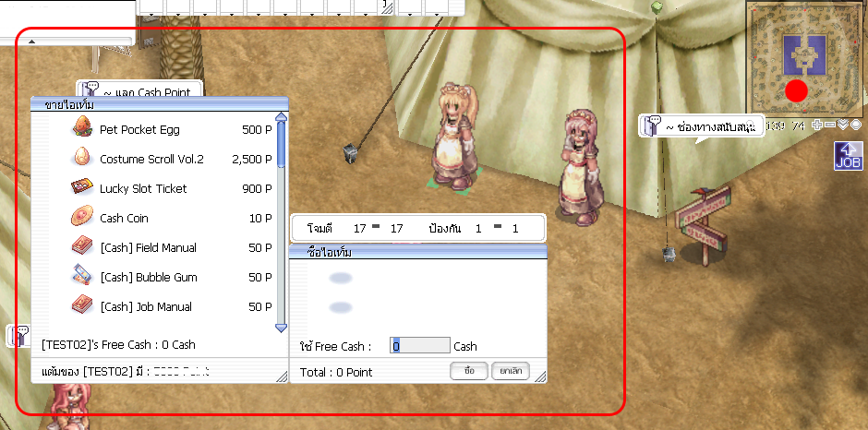868x430 pixels.
Task: Click the sell list scrollbar thumb
Action: click(282, 148)
